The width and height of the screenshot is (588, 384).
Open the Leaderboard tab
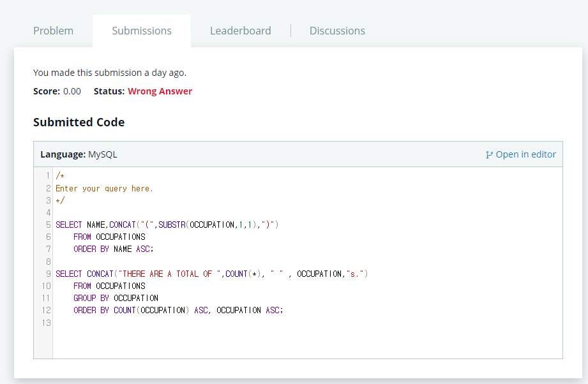click(x=241, y=31)
